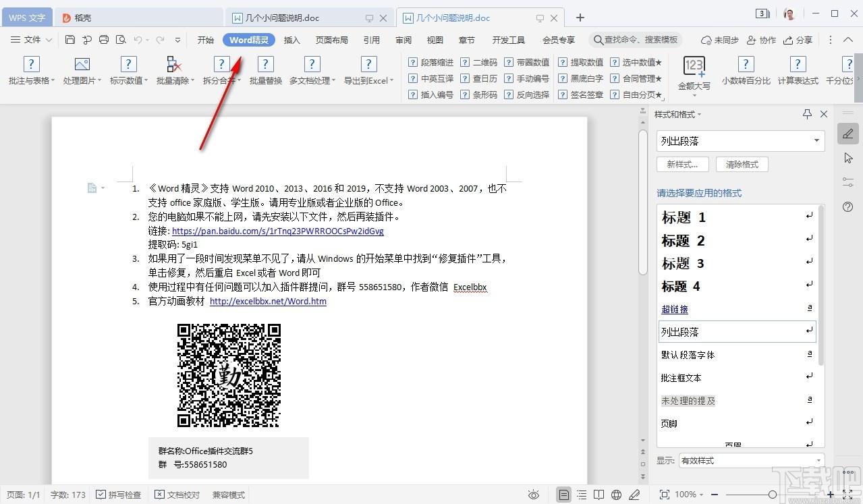Expand the 批注与表格 dropdown
The width and height of the screenshot is (863, 504).
point(53,81)
